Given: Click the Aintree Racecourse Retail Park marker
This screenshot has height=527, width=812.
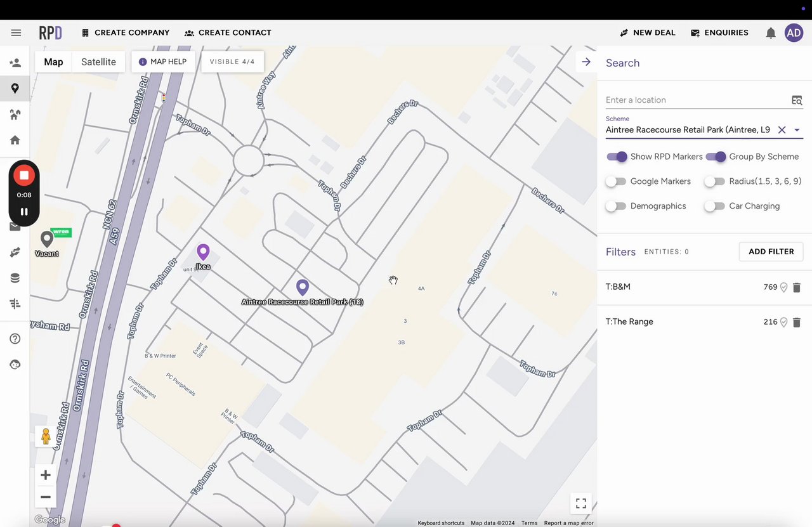Looking at the screenshot, I should [x=303, y=288].
